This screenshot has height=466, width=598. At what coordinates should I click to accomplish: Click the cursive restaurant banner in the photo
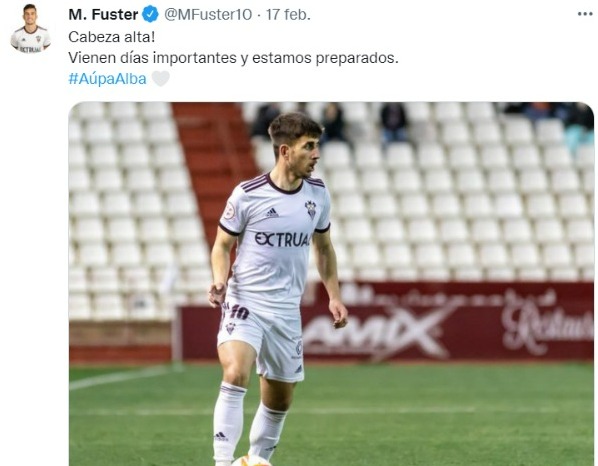[x=547, y=322]
